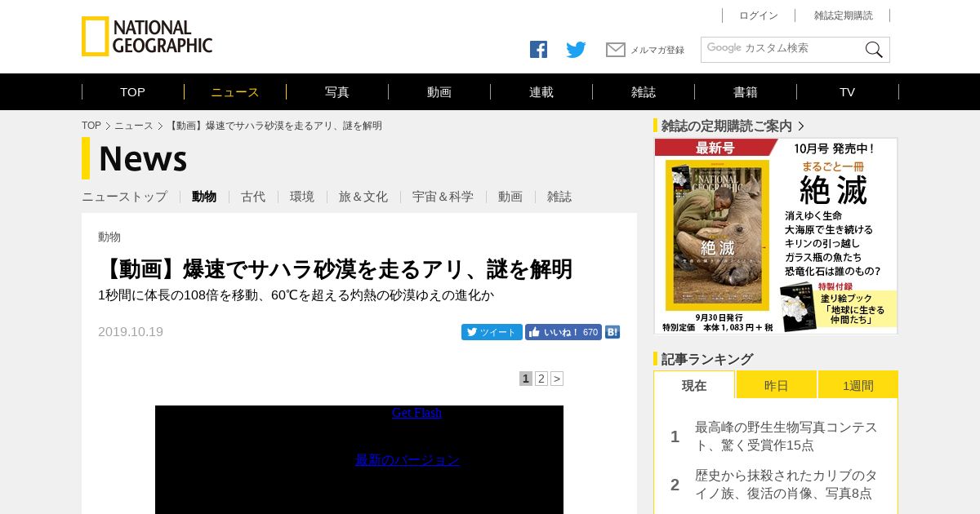Go to the next page arrow in pagination
This screenshot has height=514, width=980.
[x=557, y=379]
